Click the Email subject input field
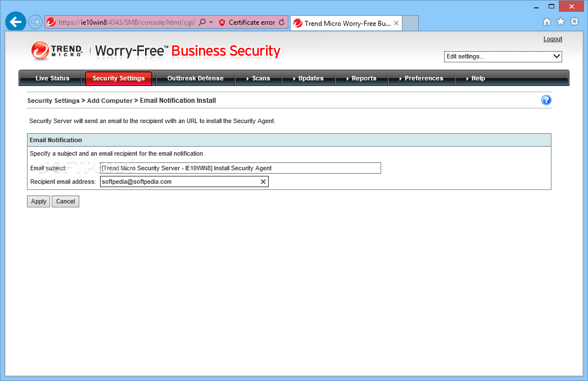Screen dimensions: 588x381 241,168
